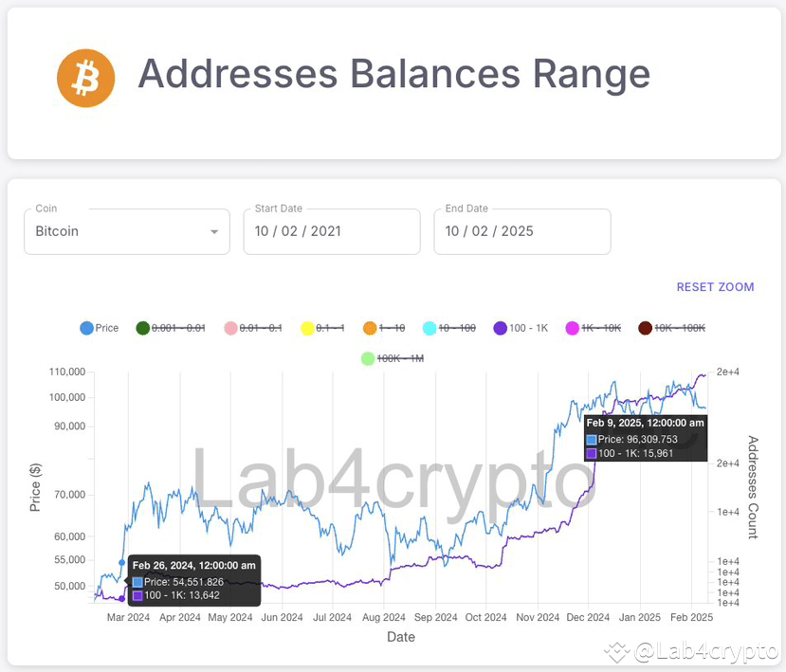Select the Addresses Balances Range heading

(x=394, y=75)
